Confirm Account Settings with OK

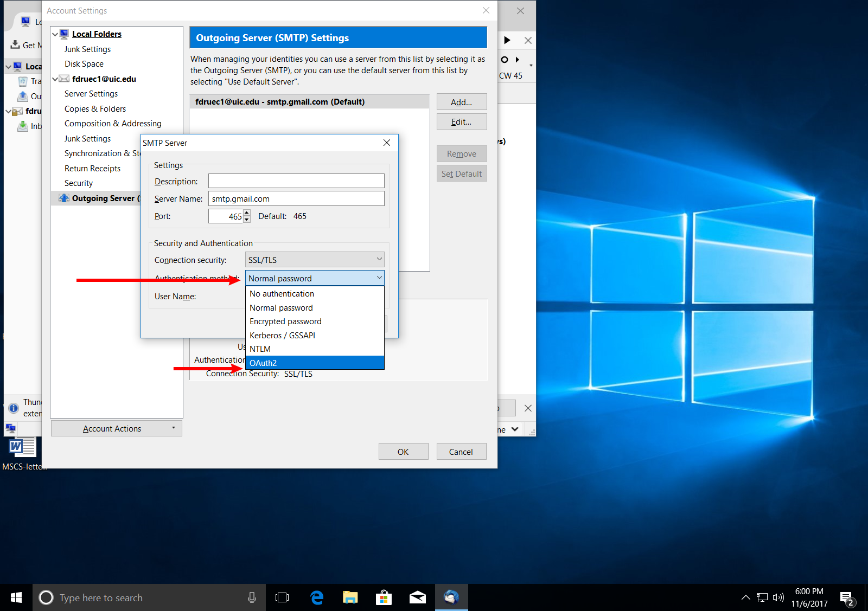[x=404, y=452]
